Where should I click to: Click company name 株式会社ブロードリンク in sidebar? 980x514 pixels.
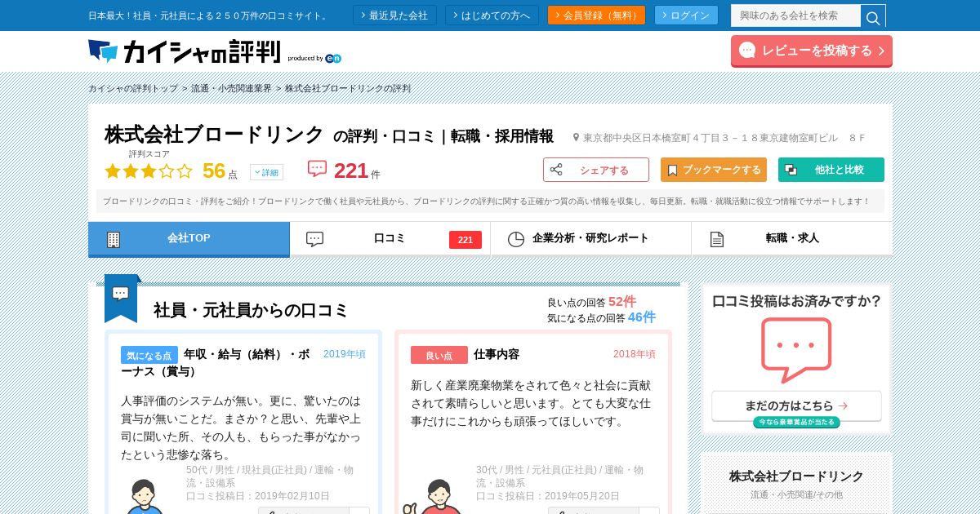pyautogui.click(x=796, y=476)
